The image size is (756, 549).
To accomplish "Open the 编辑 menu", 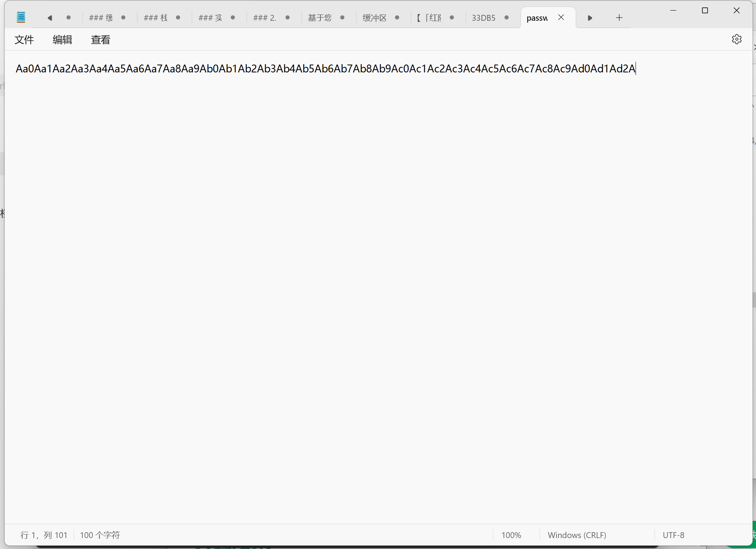I will tap(62, 40).
